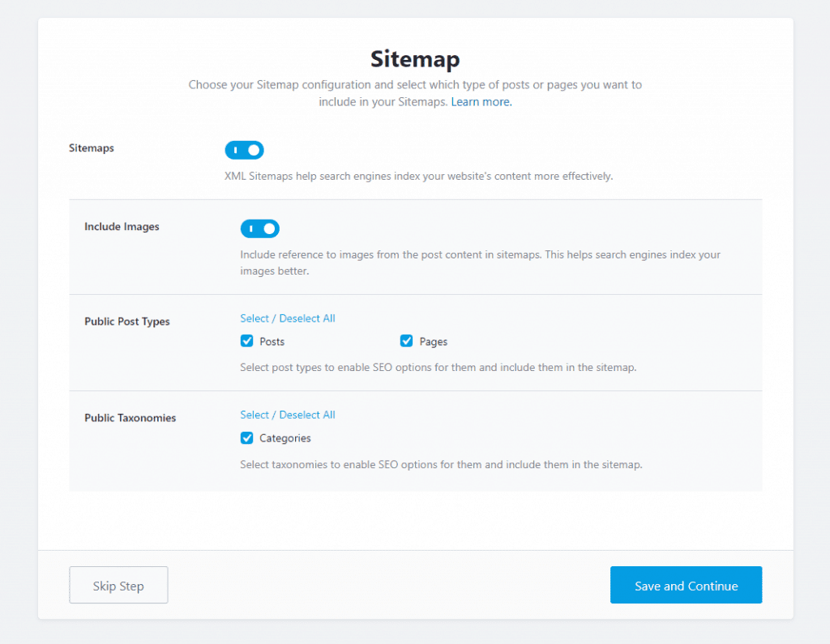Click the Sitemap page heading
The height and width of the screenshot is (644, 830).
click(x=415, y=59)
